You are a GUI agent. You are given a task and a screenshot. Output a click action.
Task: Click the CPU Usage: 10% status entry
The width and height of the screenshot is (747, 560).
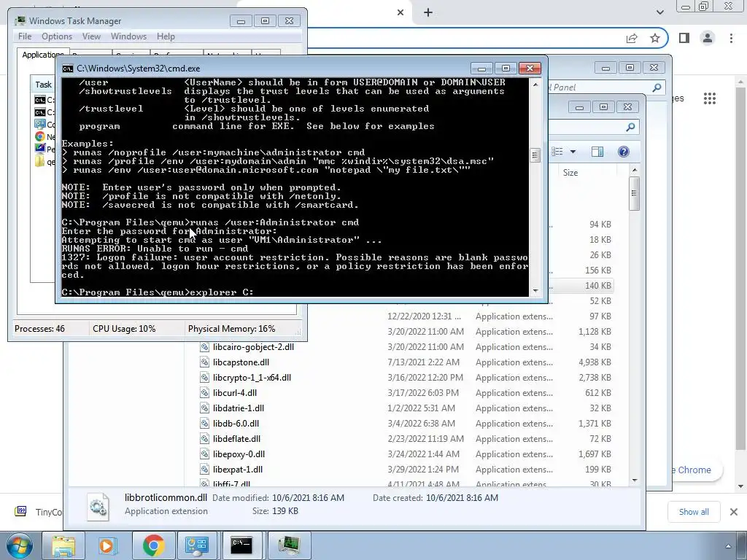124,329
